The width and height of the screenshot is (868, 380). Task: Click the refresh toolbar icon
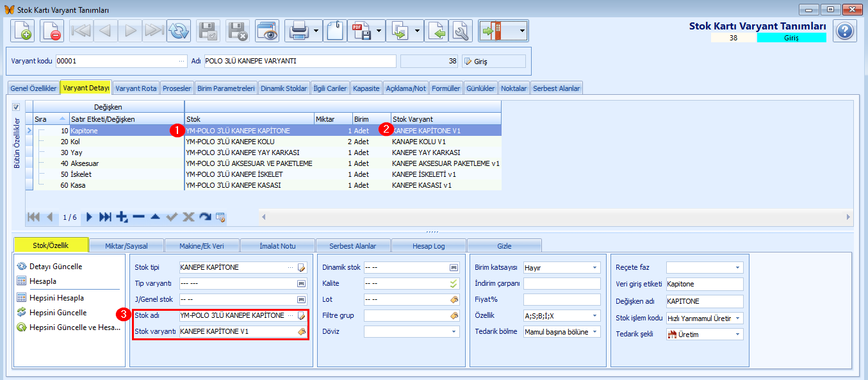tap(179, 31)
